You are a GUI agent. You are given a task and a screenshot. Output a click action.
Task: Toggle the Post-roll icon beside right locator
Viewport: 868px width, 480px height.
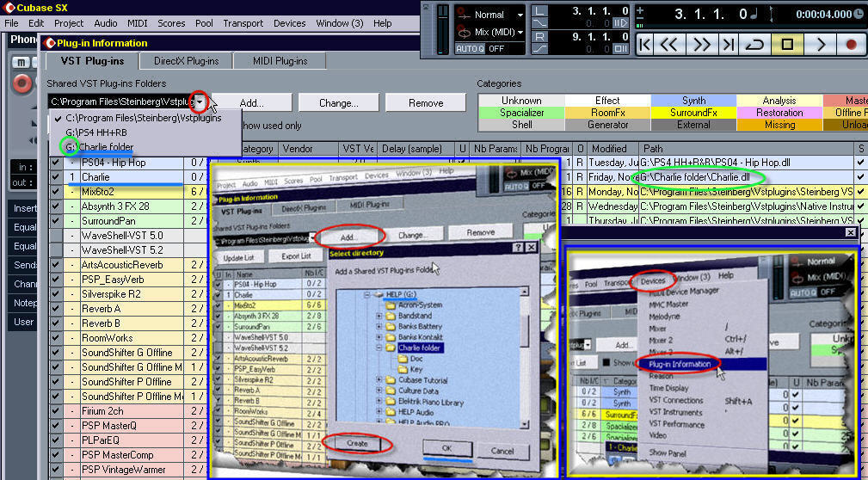[x=621, y=49]
